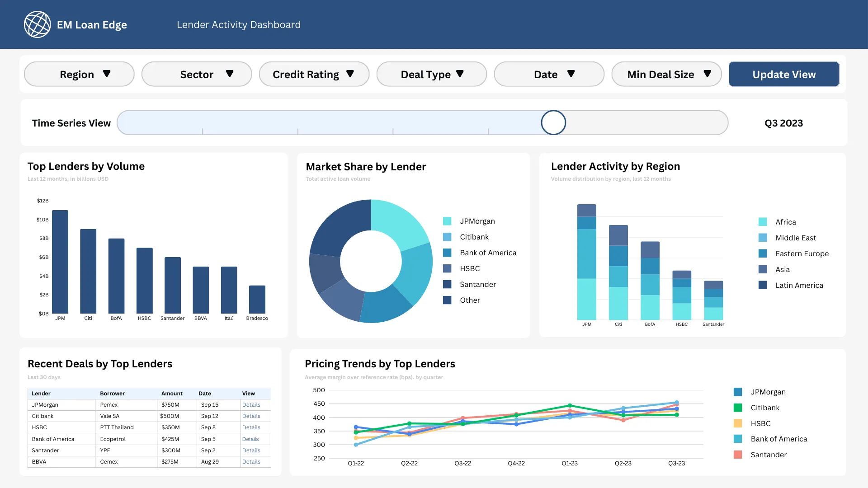Select the BBVA bar in Top Lenders chart
This screenshot has width=868, height=488.
(x=201, y=290)
